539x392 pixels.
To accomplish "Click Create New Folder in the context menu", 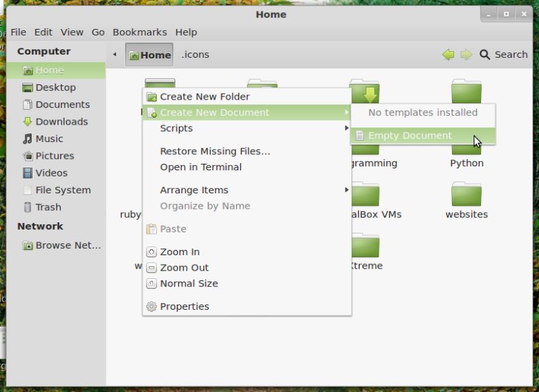I will point(206,96).
